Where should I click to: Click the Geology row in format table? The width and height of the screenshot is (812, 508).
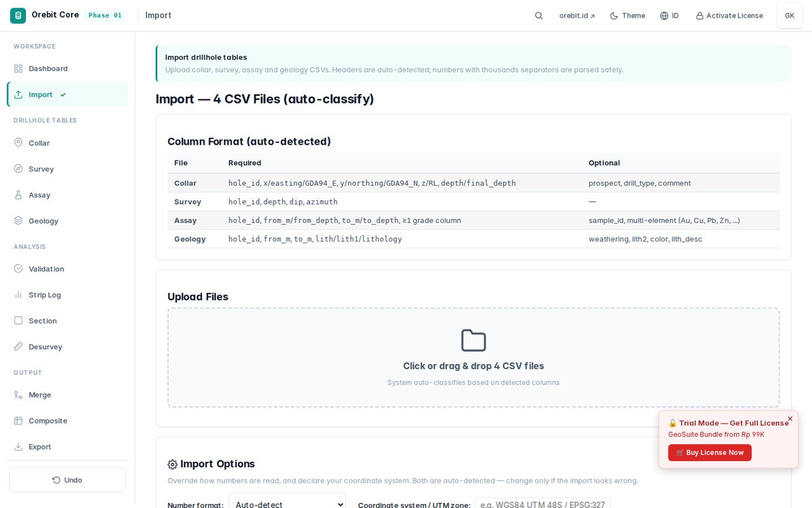[x=473, y=239]
